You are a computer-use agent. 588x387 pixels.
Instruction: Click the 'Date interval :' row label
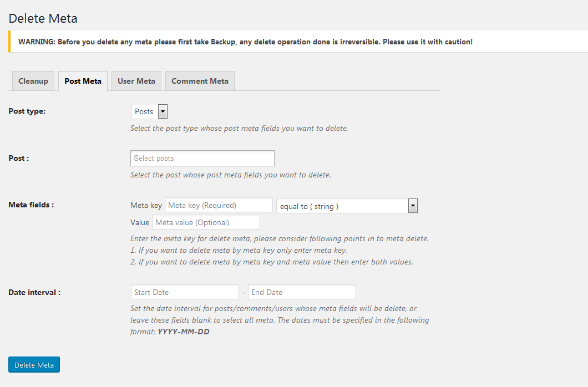pos(34,292)
